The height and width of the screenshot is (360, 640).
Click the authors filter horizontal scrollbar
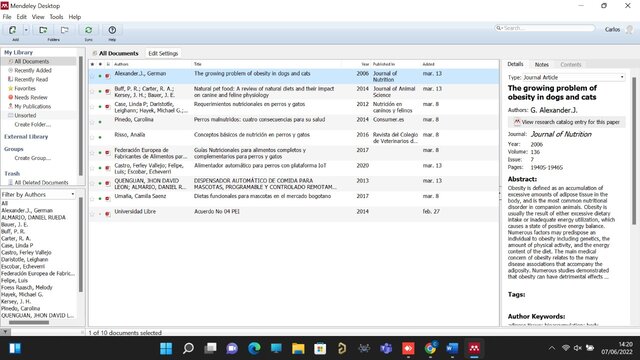(29, 322)
